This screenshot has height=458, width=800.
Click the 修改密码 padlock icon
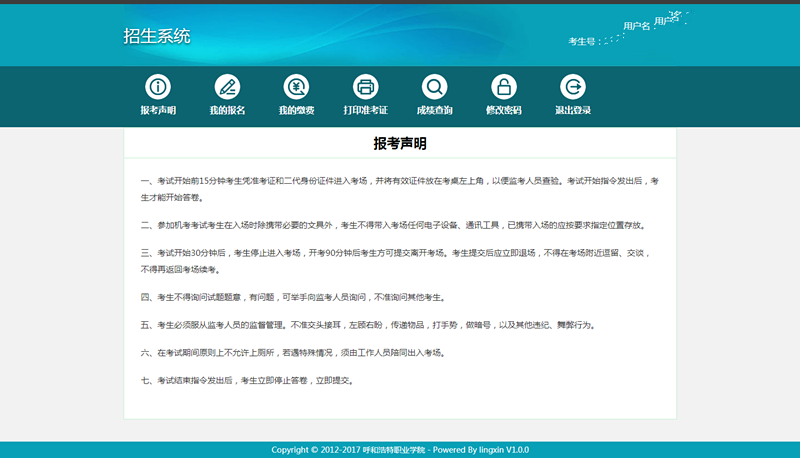click(x=503, y=86)
